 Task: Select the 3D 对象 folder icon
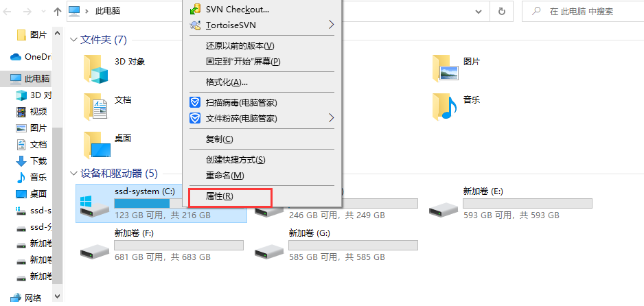pyautogui.click(x=95, y=69)
